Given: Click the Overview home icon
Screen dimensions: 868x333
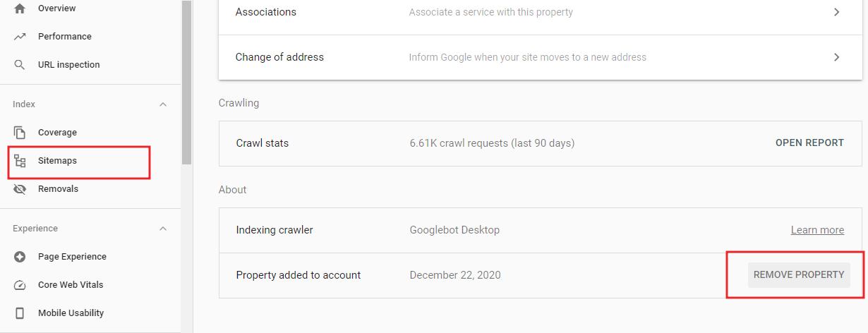Looking at the screenshot, I should (x=20, y=8).
